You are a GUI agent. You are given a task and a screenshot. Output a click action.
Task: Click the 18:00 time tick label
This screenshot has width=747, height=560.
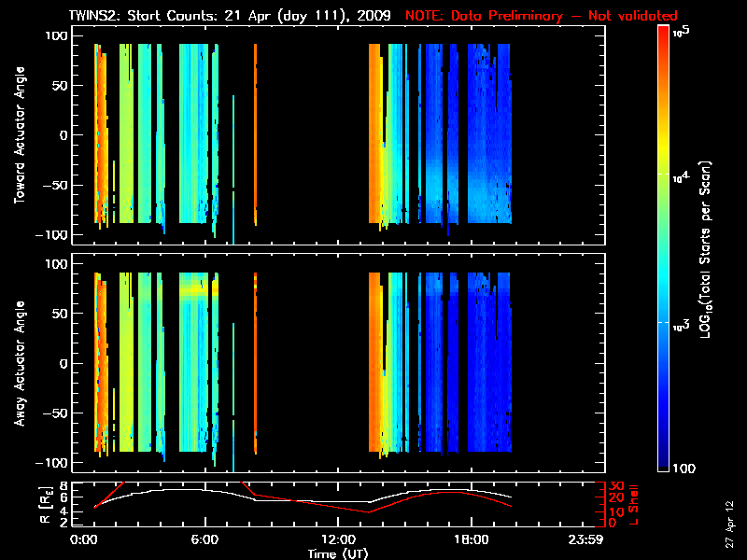(x=470, y=540)
